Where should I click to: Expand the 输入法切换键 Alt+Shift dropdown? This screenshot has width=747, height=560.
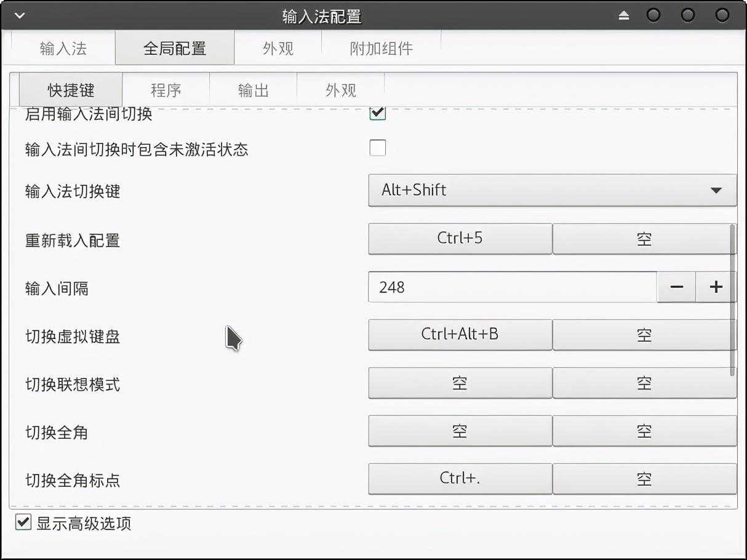coord(552,190)
